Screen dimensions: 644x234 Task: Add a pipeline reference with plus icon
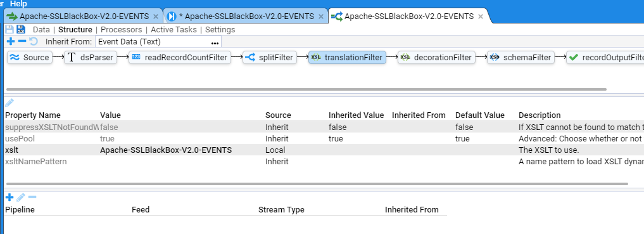click(x=9, y=197)
